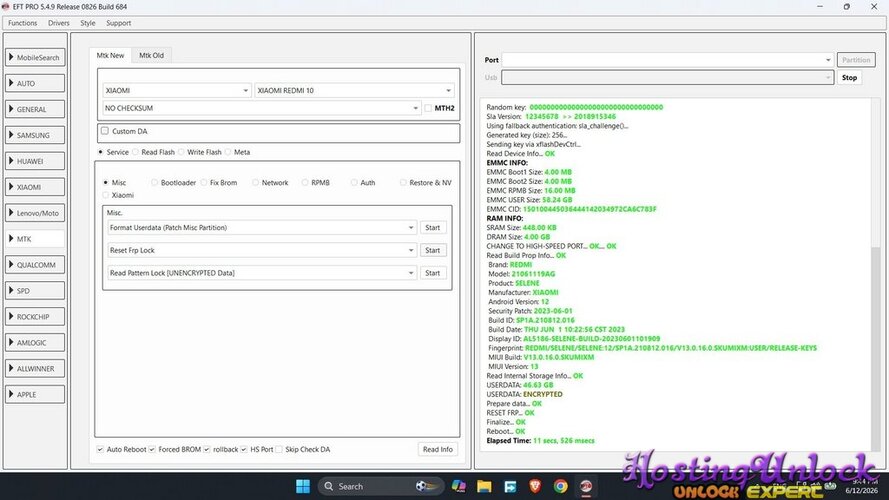This screenshot has width=889, height=500.
Task: Open the MobileSearch sidebar section
Action: point(35,57)
